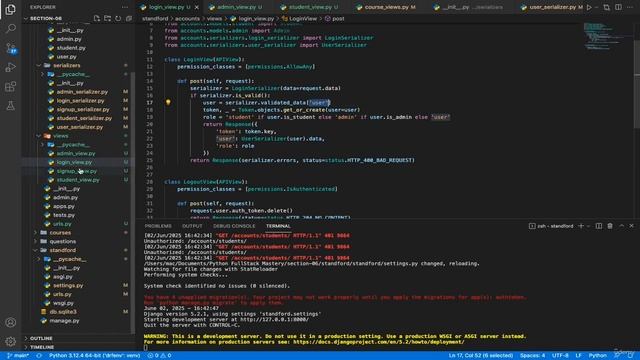The width and height of the screenshot is (640, 360).
Task: Open the new terminal profile dropdown arrow
Action: tap(588, 226)
